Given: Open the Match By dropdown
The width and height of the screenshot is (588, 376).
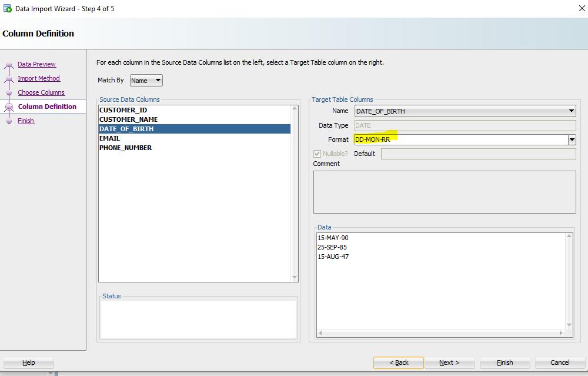Looking at the screenshot, I should click(146, 80).
